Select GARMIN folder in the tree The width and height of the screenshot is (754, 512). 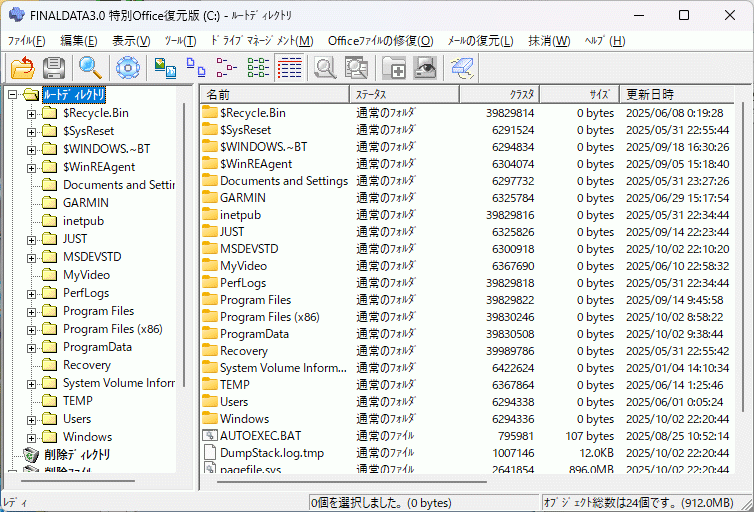[x=86, y=203]
